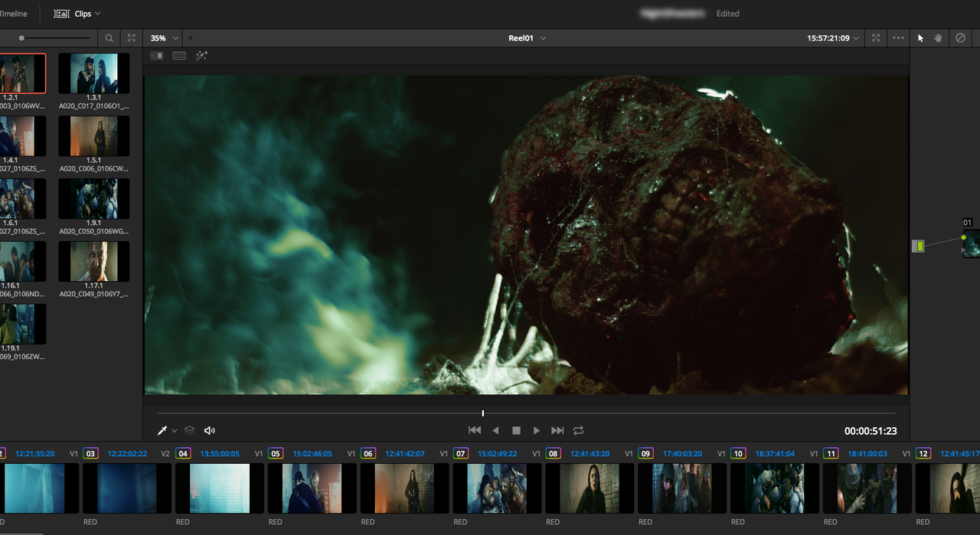The height and width of the screenshot is (535, 980).
Task: Select gallery still 1.6.1
Action: click(23, 199)
